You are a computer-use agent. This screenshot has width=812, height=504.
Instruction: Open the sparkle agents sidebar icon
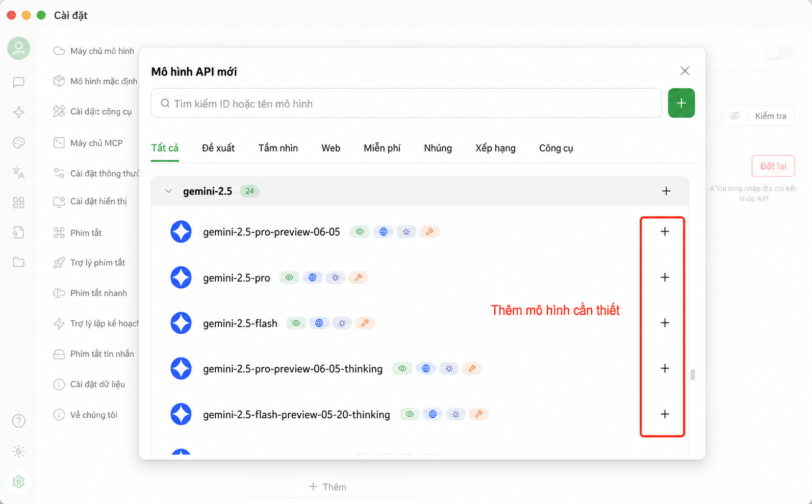coord(19,112)
